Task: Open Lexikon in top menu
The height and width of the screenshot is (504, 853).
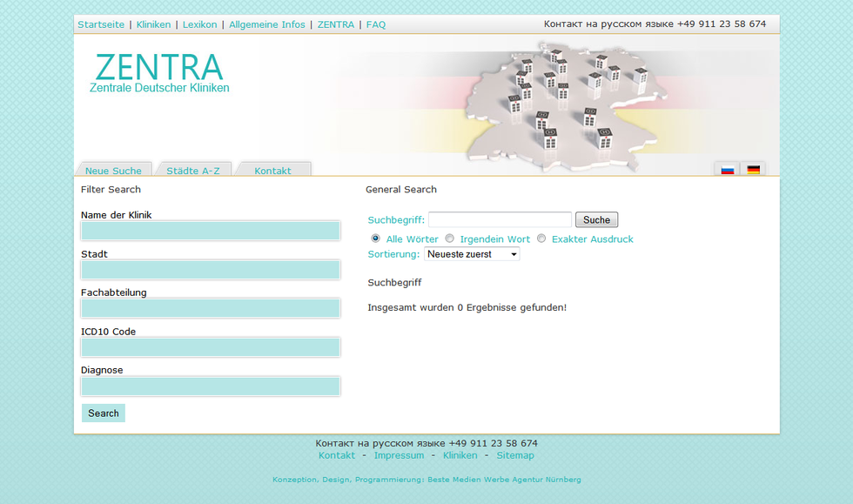Action: pyautogui.click(x=199, y=24)
